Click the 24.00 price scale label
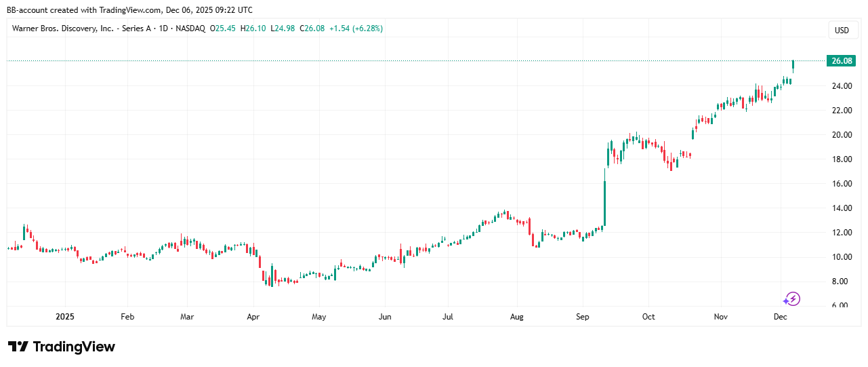Image resolution: width=868 pixels, height=367 pixels. tap(842, 86)
